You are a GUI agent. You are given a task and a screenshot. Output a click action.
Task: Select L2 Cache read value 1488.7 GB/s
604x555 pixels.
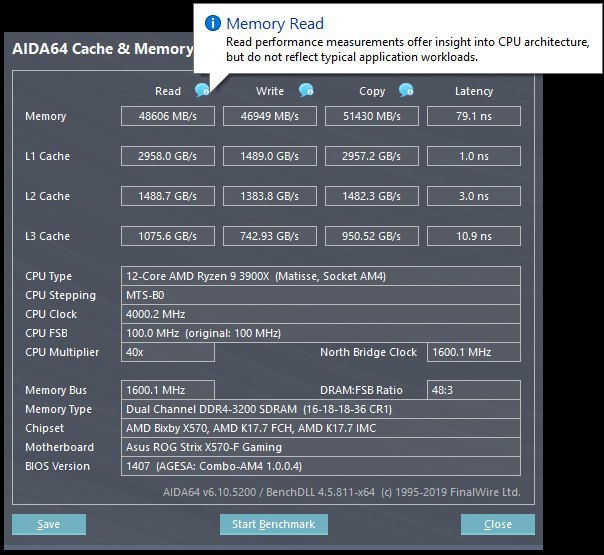click(168, 196)
